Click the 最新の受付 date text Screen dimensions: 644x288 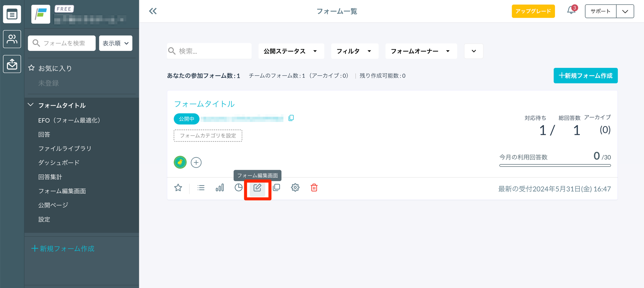coord(554,189)
